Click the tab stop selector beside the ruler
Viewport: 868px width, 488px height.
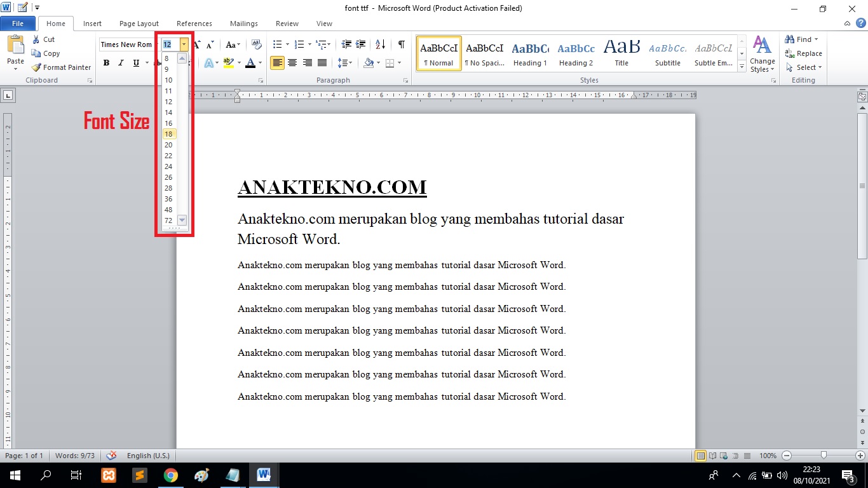(8, 96)
